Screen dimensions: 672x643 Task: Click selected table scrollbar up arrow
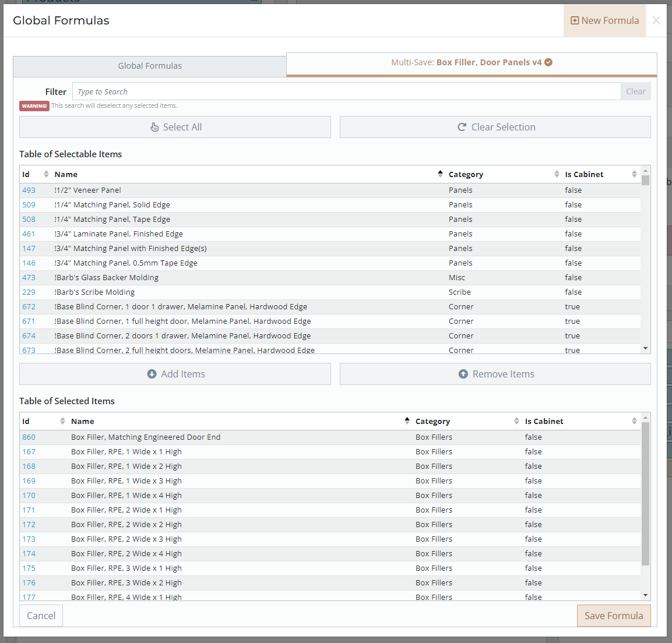645,417
